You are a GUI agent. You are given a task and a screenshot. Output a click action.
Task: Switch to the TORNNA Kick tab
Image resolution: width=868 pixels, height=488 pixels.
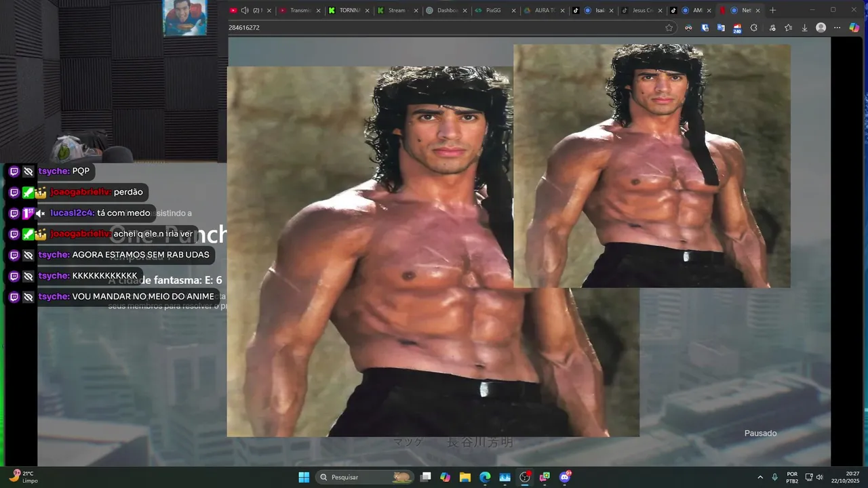coord(349,11)
